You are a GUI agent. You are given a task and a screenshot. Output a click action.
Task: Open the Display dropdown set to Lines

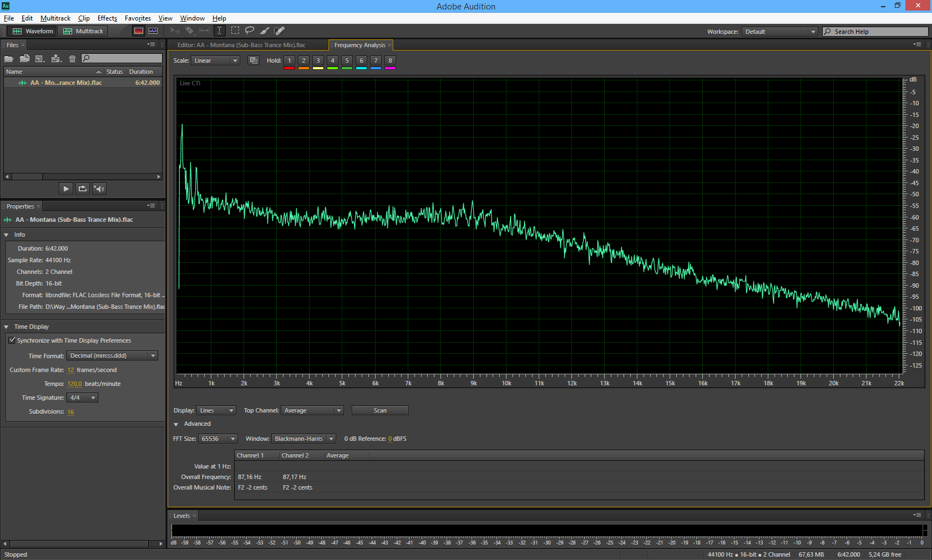(216, 410)
